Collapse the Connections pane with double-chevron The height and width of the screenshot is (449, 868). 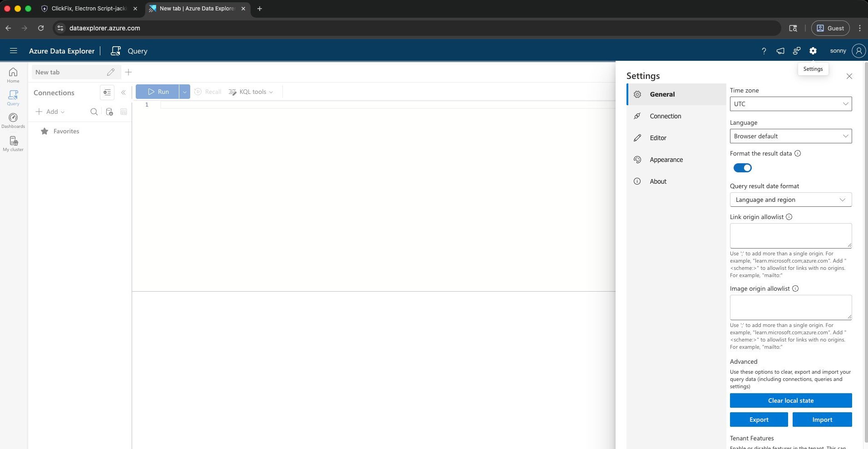123,92
